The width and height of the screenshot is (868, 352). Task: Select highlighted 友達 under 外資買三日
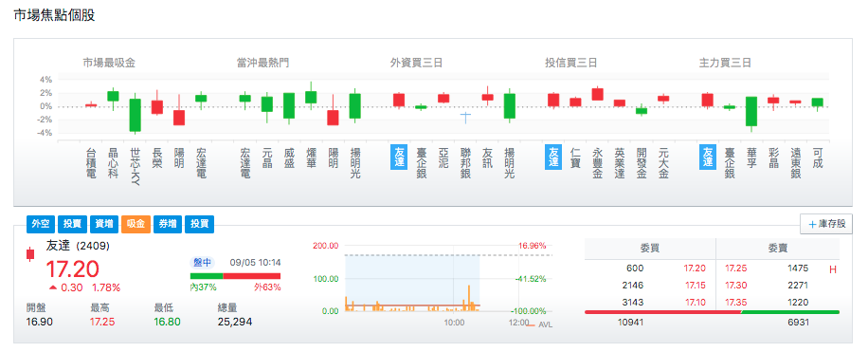pos(399,157)
